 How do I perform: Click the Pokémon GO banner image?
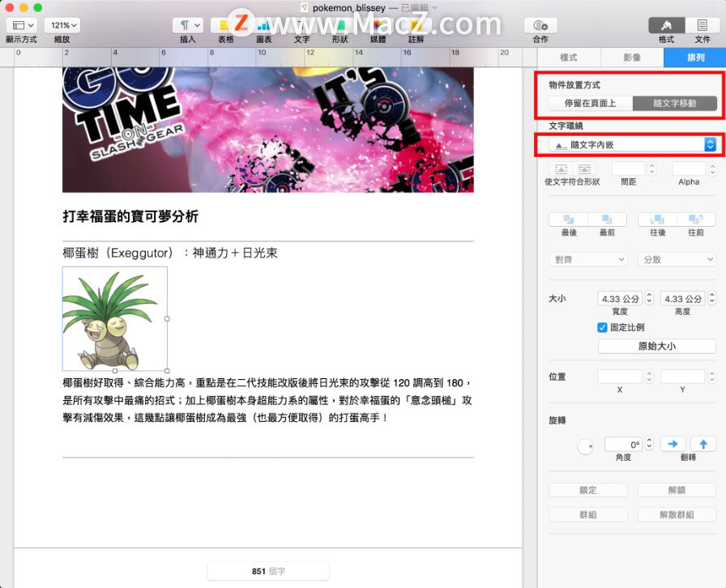point(268,130)
